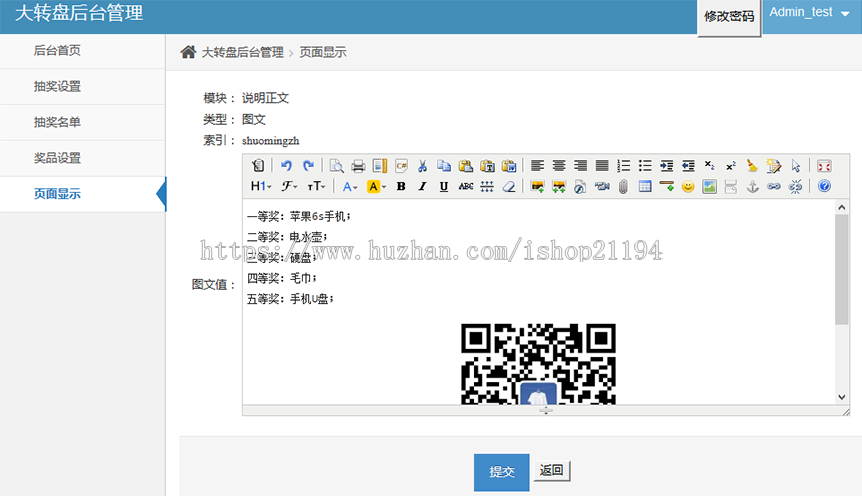Insert a smiley emoticon
Viewport: 862px width, 496px height.
(688, 186)
